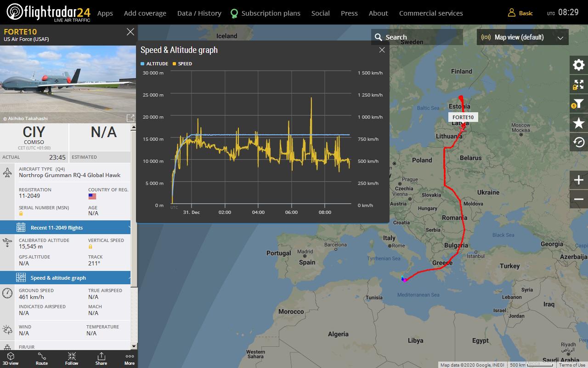The height and width of the screenshot is (368, 588).
Task: Expand Recent 11-2049 flights section
Action: pyautogui.click(x=65, y=227)
